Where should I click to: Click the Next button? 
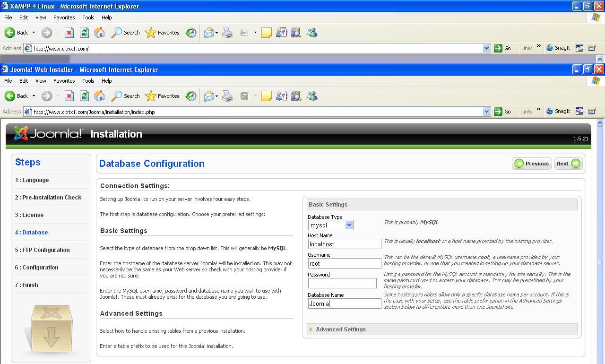[568, 164]
